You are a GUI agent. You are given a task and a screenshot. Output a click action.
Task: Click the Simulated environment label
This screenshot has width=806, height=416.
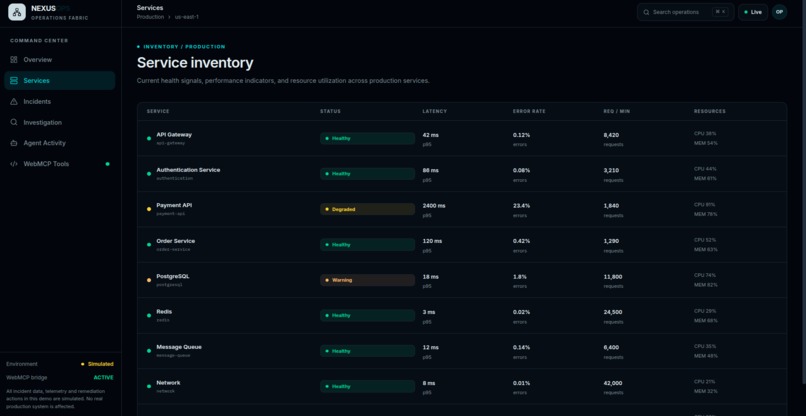point(100,364)
